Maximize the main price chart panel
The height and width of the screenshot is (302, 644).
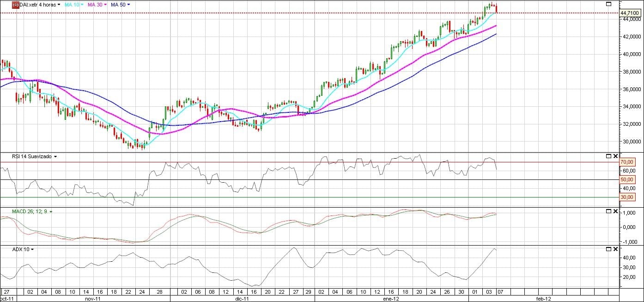pyautogui.click(x=608, y=4)
